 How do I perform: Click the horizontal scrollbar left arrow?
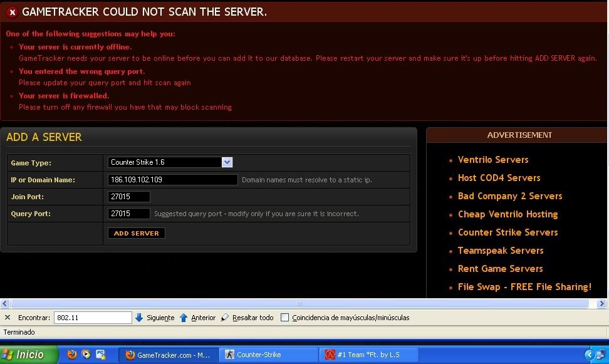[x=4, y=303]
